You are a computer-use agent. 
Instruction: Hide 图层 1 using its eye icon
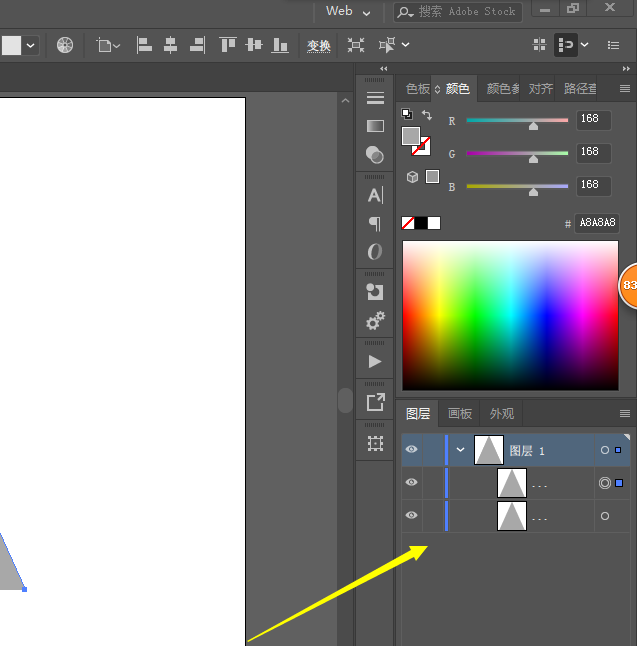tap(411, 450)
